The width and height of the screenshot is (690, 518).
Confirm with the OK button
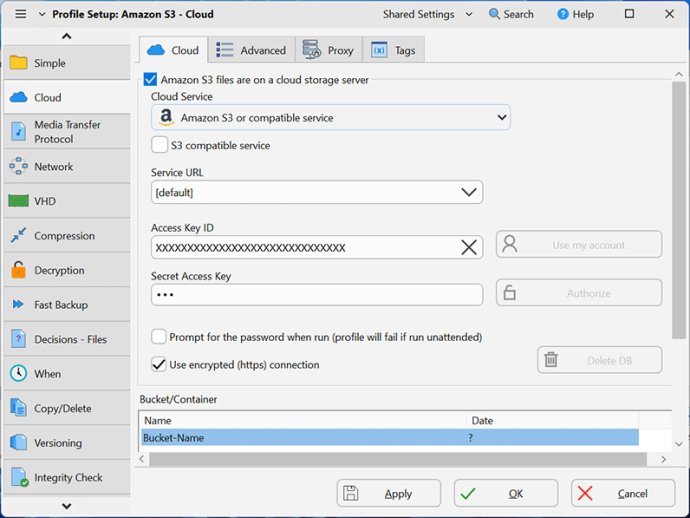tap(506, 493)
